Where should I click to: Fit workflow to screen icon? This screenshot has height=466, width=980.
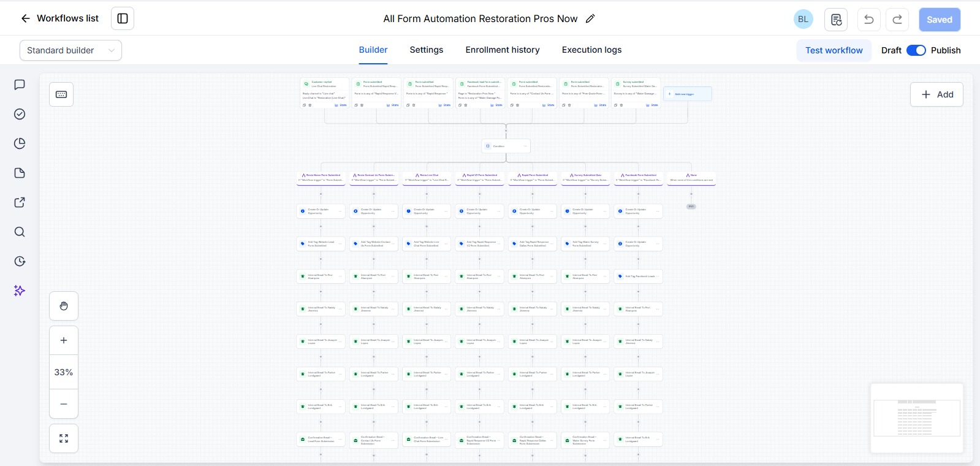point(64,438)
